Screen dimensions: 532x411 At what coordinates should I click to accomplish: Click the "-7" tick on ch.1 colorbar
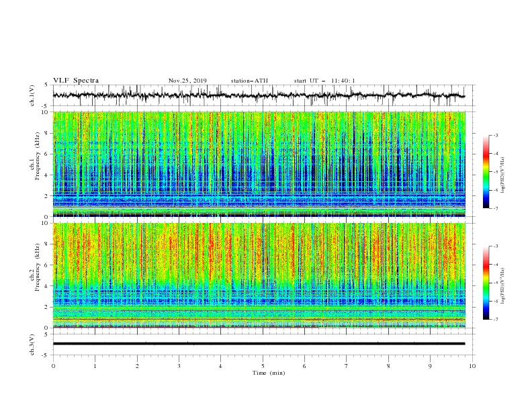click(495, 208)
